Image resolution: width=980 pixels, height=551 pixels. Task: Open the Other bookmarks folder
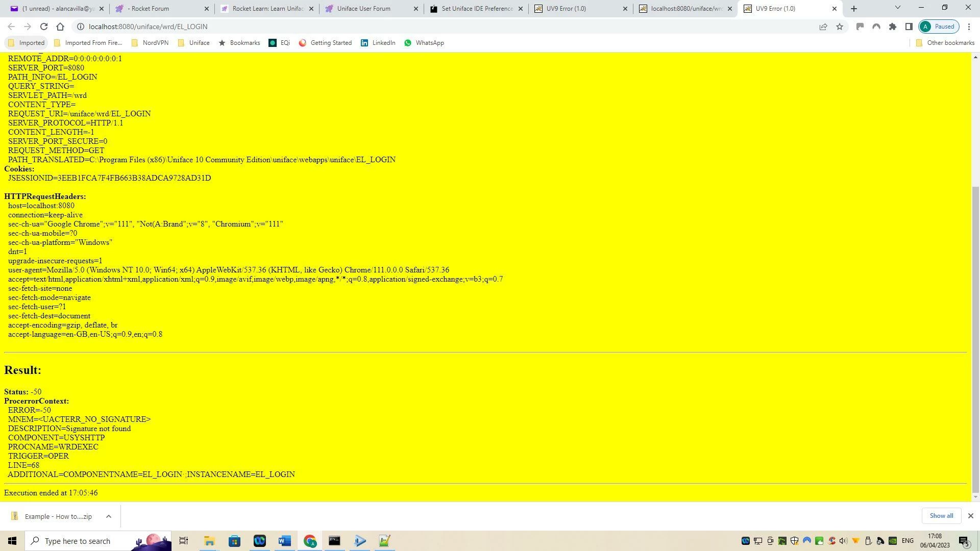(x=945, y=43)
